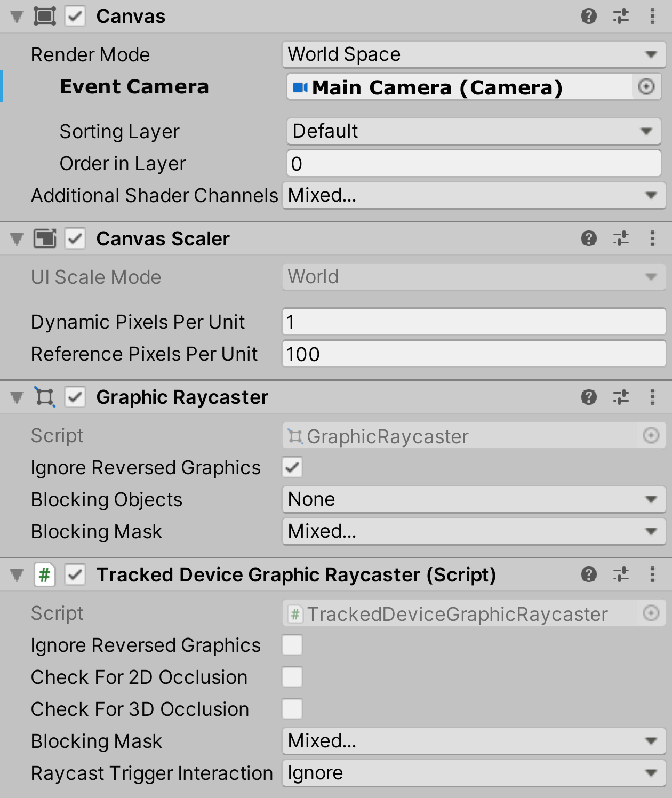Open preset options for Canvas Scaler

tap(620, 239)
